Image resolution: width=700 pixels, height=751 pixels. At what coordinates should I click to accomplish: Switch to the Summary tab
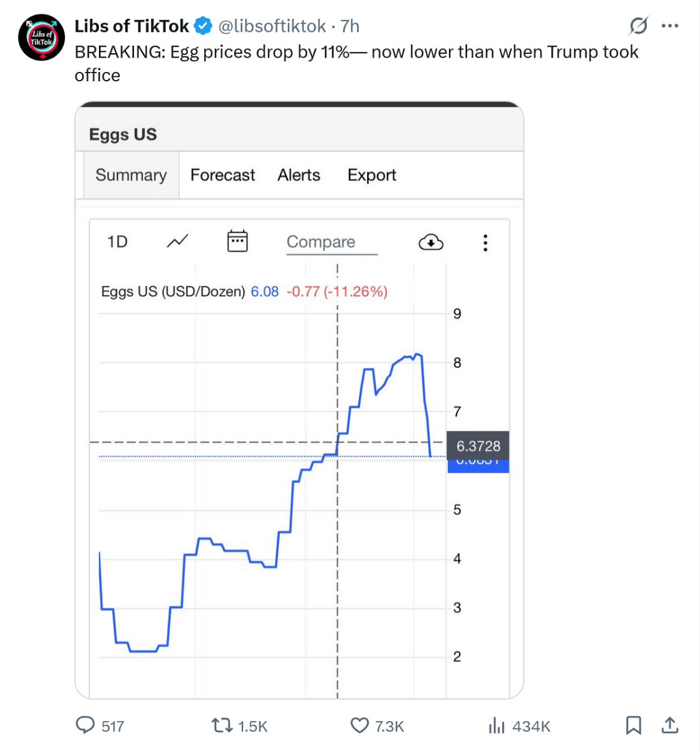pos(131,175)
